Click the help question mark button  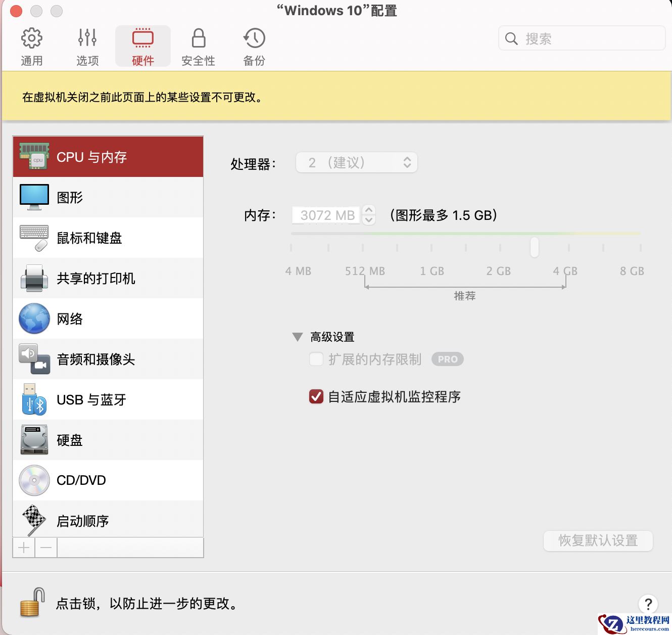[x=648, y=604]
